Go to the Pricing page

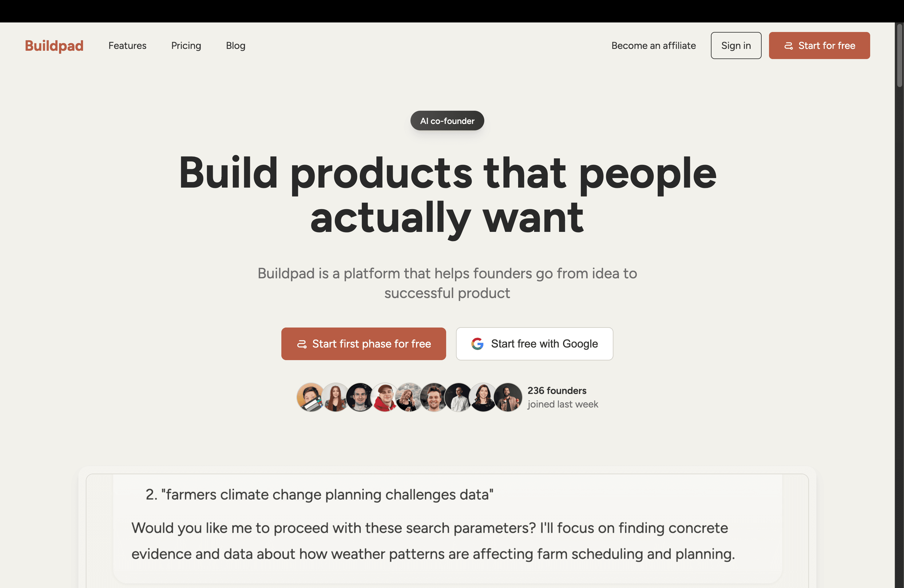coord(186,46)
